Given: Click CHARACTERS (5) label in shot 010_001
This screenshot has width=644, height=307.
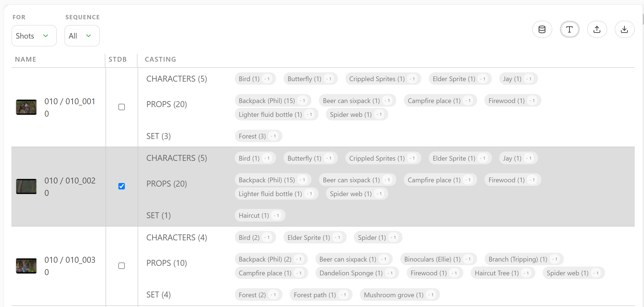Looking at the screenshot, I should point(176,79).
